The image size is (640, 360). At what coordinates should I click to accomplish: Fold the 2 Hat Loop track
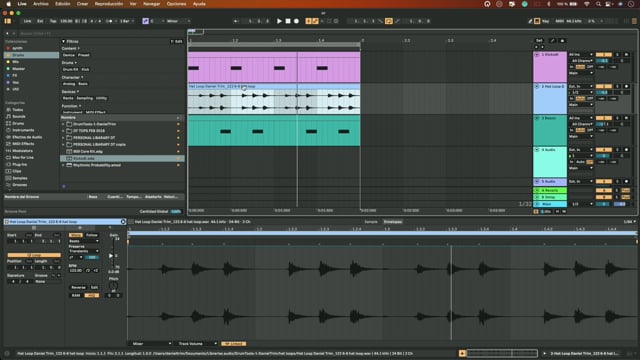[537, 87]
